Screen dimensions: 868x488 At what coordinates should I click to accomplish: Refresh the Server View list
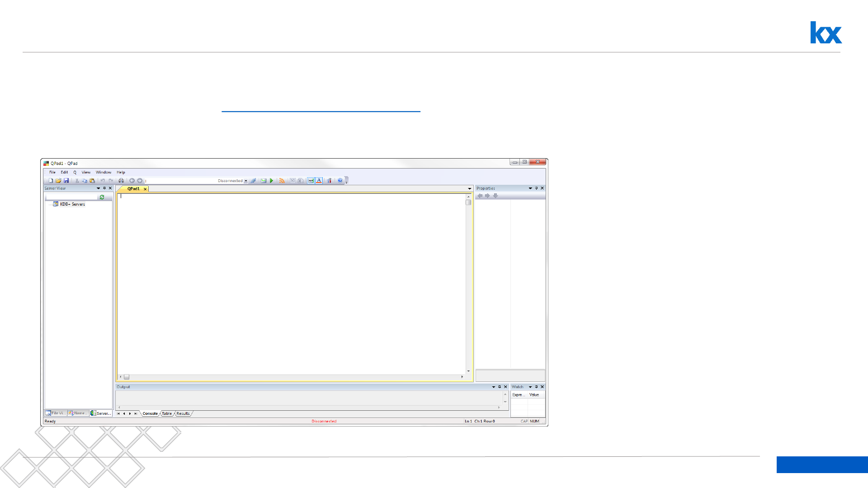pos(102,197)
